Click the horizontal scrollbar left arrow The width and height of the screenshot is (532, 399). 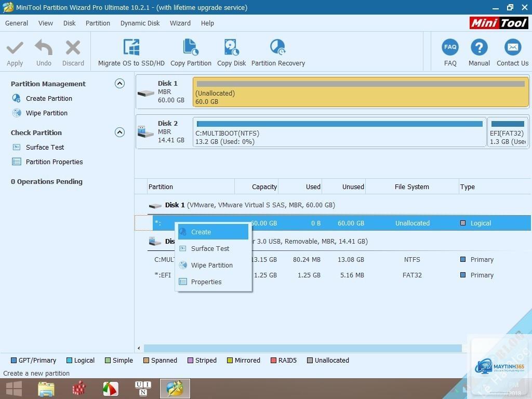(x=139, y=348)
